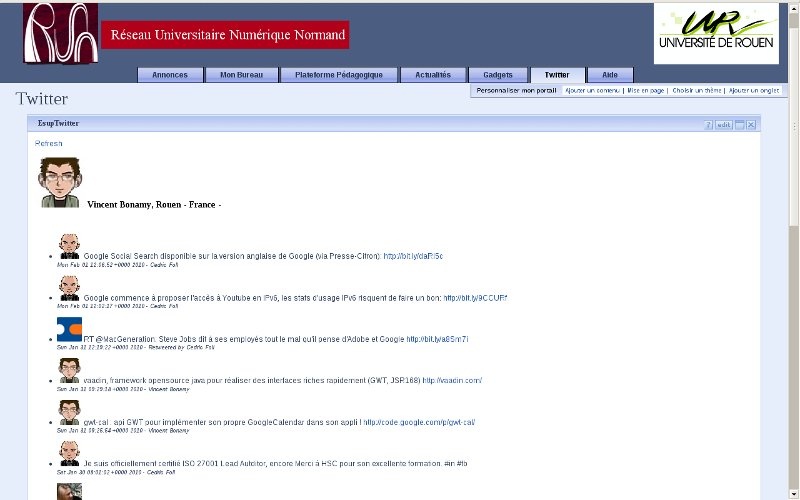Click the avatar beside the Google Social Search tweet

[x=69, y=247]
